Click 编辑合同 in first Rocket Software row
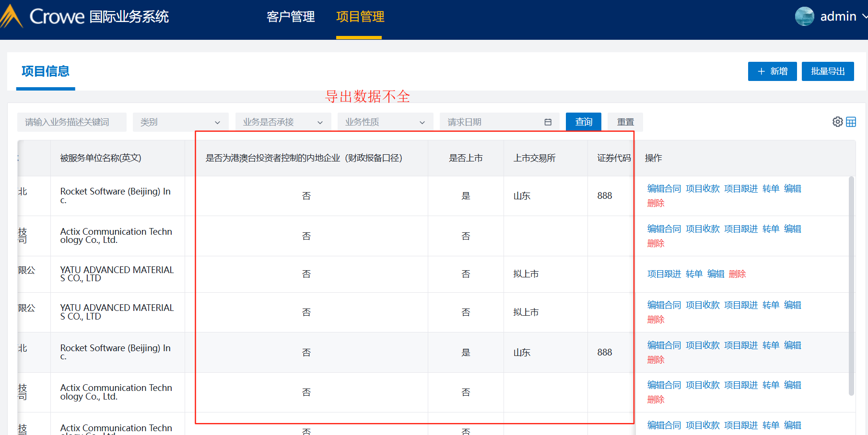This screenshot has width=868, height=435. 664,189
